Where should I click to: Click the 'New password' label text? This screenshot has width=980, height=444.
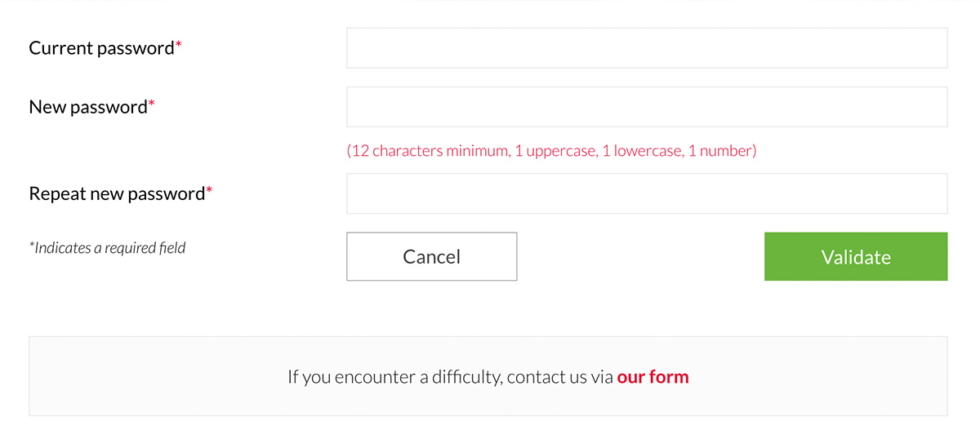click(x=87, y=107)
